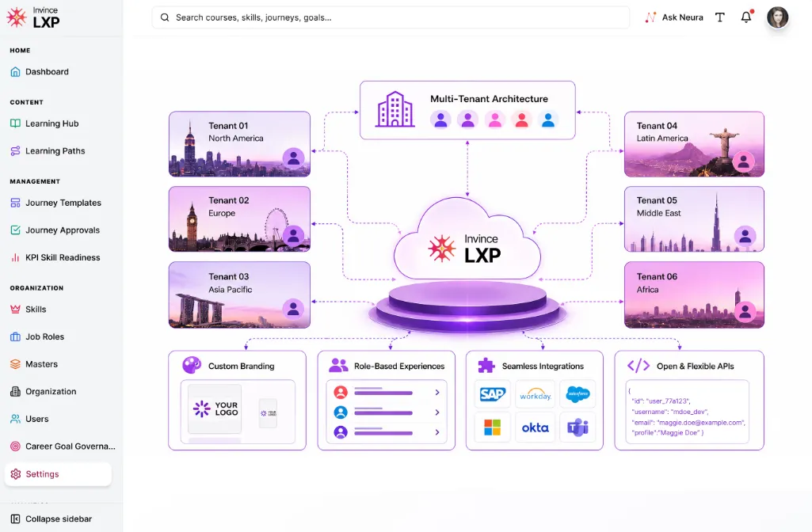Open Journey Templates
Image resolution: width=812 pixels, height=532 pixels.
(x=58, y=203)
